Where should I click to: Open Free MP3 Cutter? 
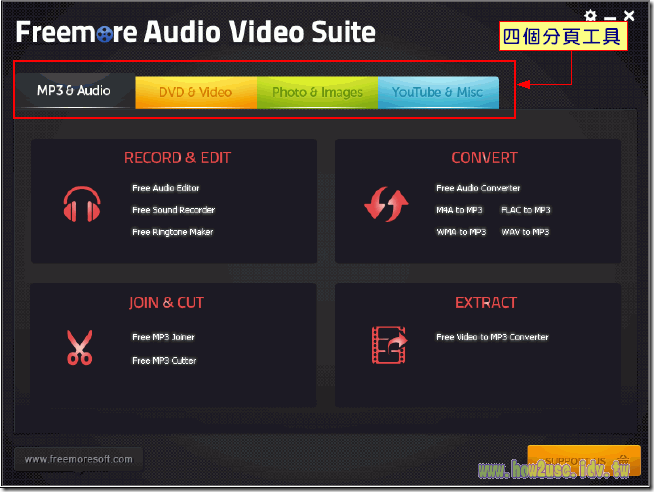164,360
